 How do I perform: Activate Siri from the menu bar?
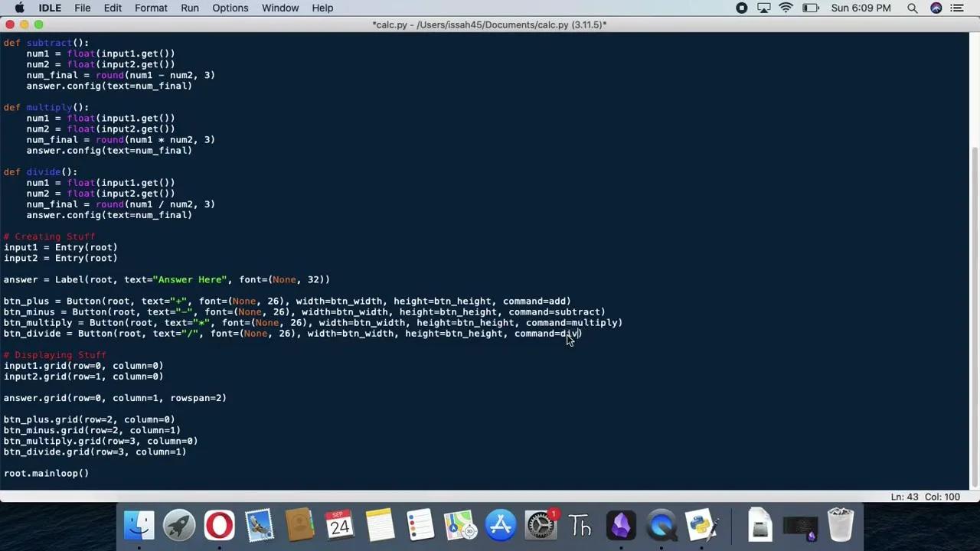936,8
